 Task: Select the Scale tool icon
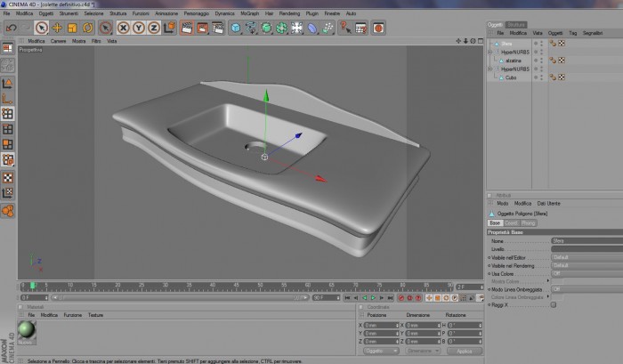pos(72,28)
